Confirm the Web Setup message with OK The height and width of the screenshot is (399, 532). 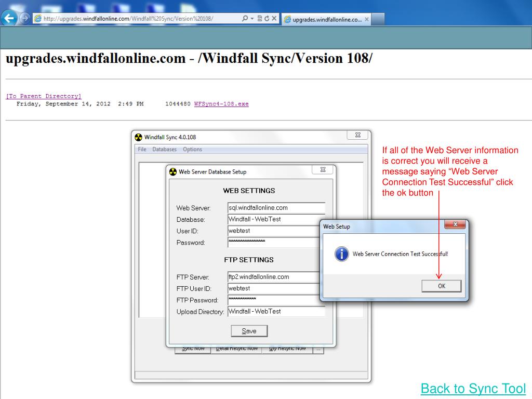[x=442, y=286]
